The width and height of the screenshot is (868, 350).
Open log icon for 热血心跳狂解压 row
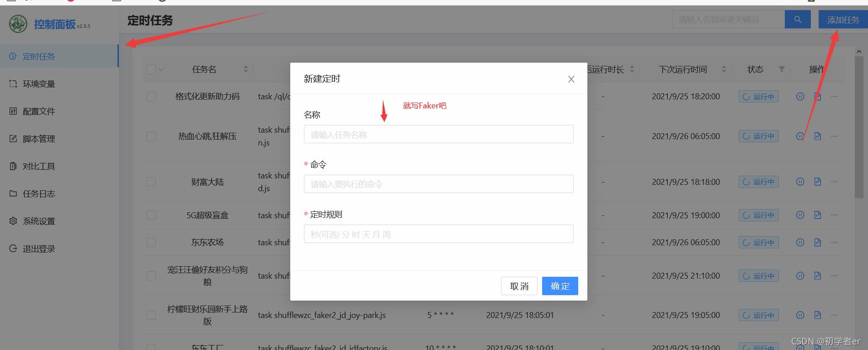pos(817,136)
